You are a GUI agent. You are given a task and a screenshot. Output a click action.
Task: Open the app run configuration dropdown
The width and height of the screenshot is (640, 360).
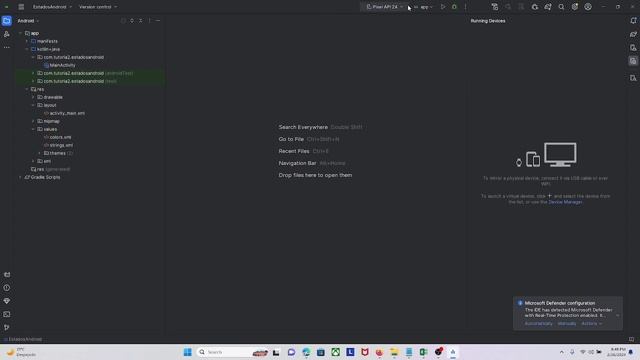point(423,7)
